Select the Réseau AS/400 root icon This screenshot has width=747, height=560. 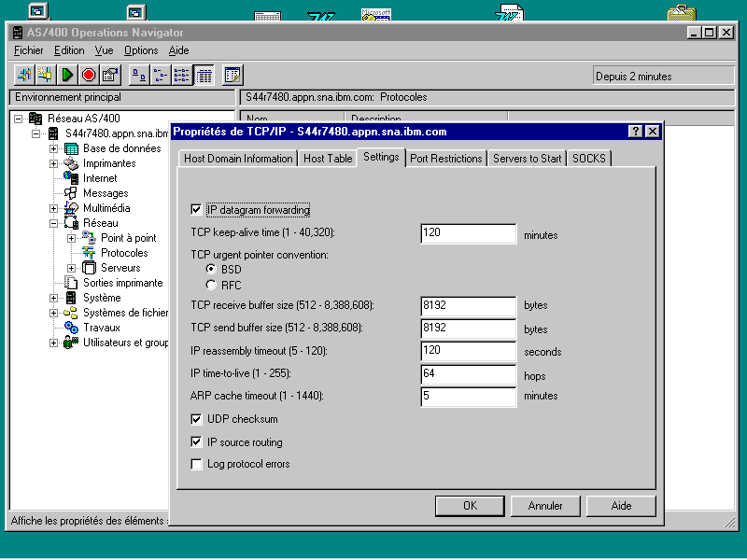35,119
